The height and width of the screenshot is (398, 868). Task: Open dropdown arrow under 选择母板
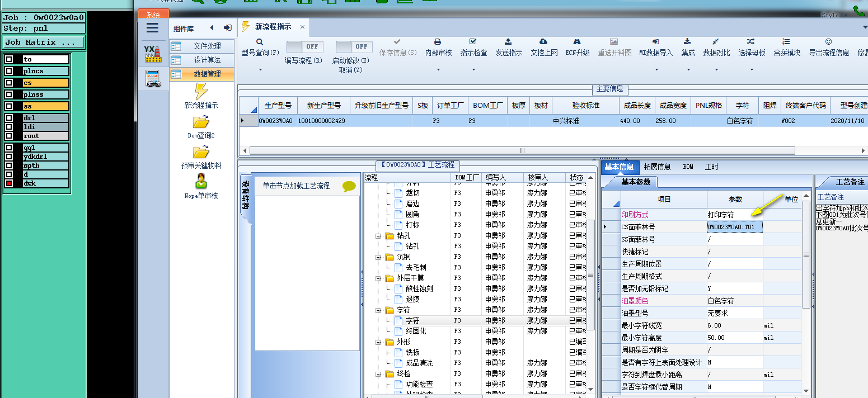751,70
